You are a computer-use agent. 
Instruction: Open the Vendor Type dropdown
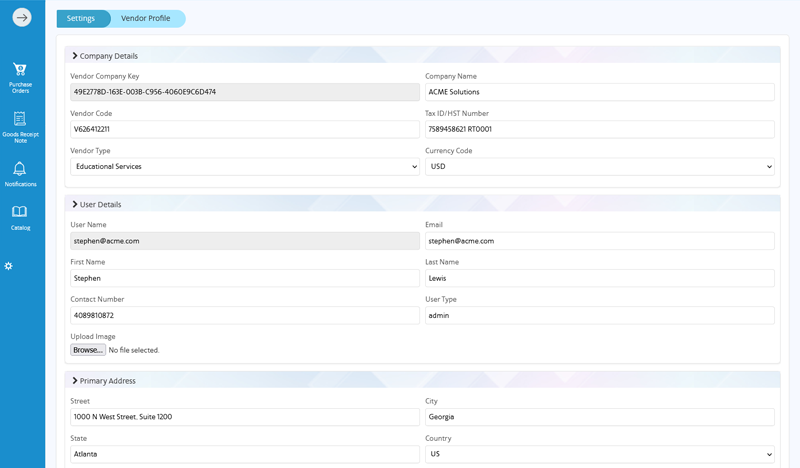click(245, 166)
